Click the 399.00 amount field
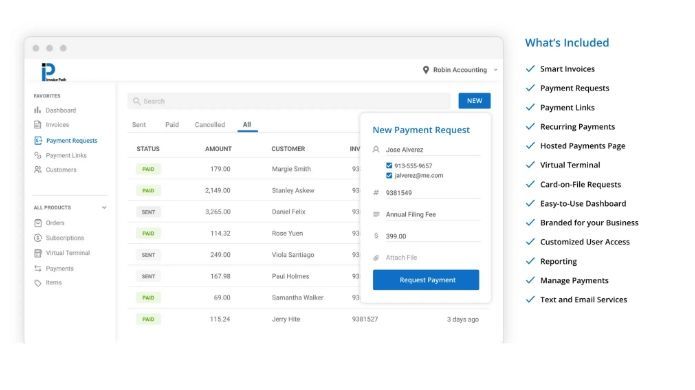This screenshot has width=695, height=390. click(432, 236)
